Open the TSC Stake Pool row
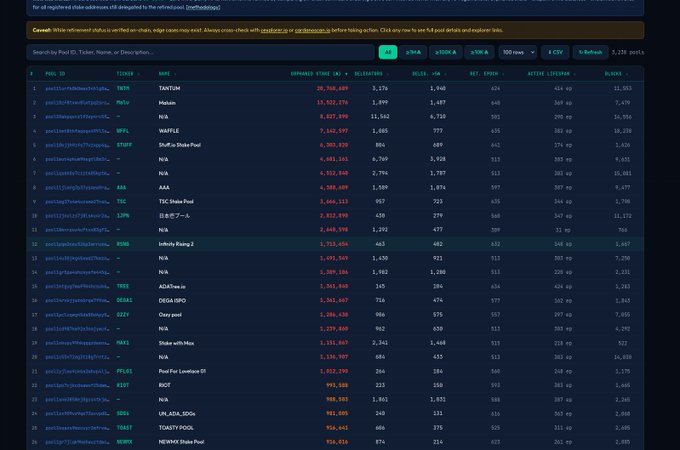This screenshot has width=680, height=450. pos(335,202)
